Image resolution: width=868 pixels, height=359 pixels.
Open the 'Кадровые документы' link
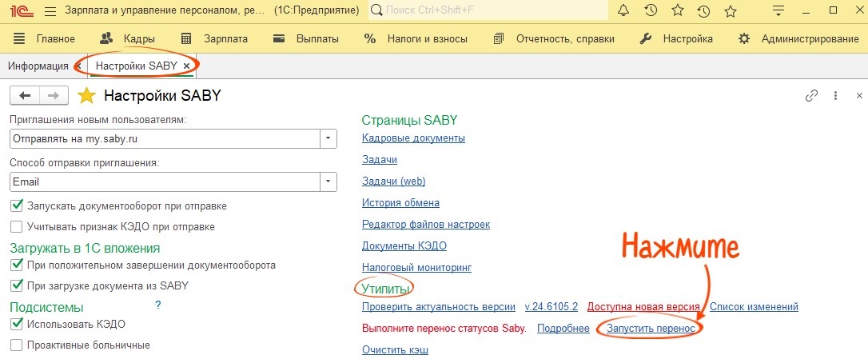tap(413, 138)
